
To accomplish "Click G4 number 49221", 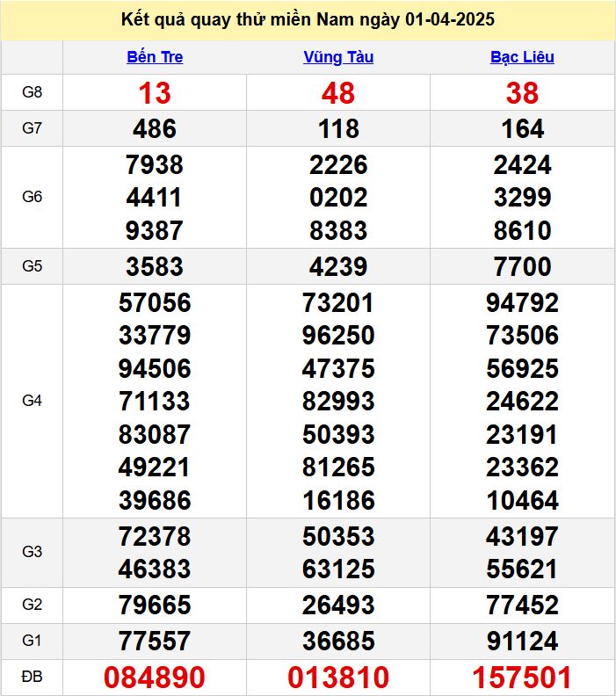I will pos(155,468).
